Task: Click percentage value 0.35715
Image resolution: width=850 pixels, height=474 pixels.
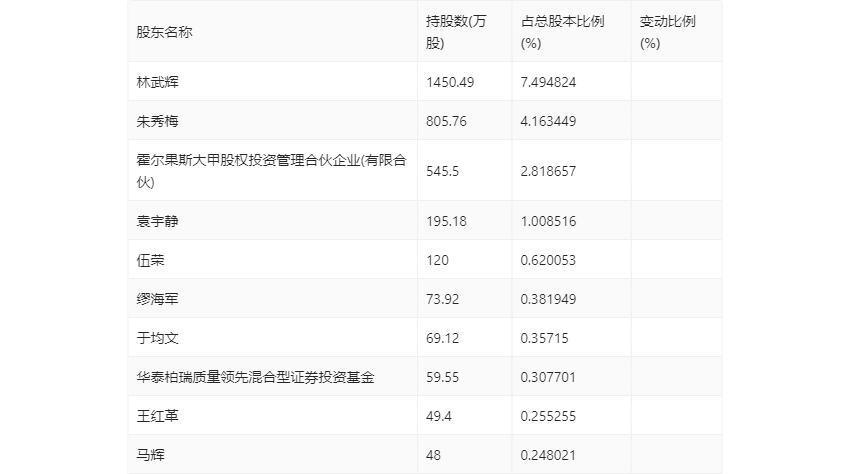Action: coord(544,338)
